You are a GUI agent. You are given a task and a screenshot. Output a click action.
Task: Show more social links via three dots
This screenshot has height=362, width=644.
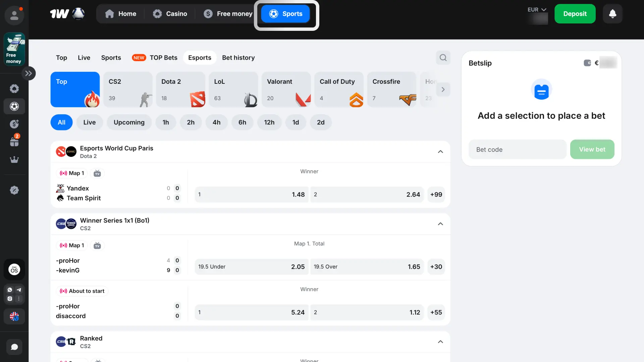pos(19,299)
